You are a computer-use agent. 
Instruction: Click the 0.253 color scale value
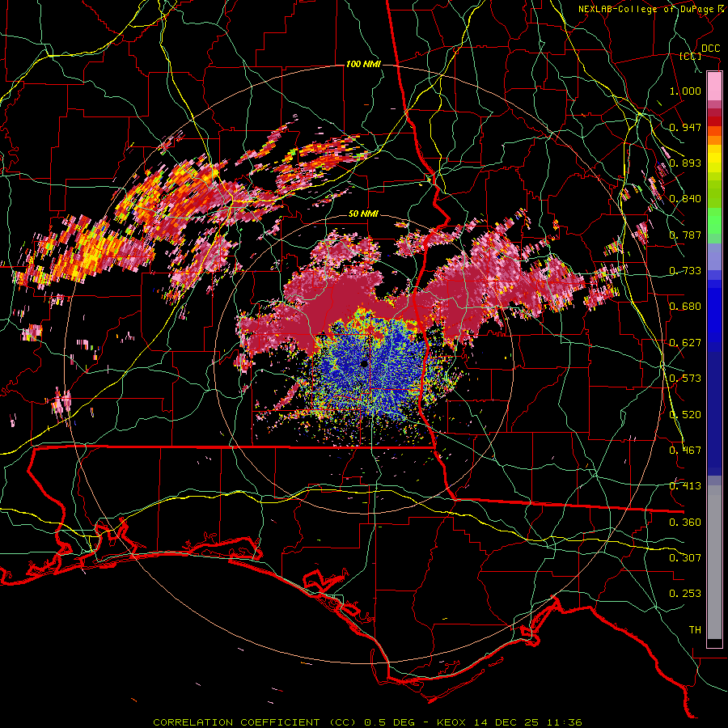685,594
